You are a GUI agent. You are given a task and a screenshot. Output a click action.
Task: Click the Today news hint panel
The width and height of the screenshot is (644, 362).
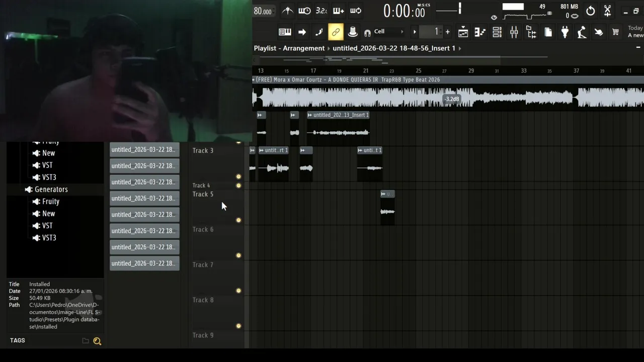coord(635,32)
